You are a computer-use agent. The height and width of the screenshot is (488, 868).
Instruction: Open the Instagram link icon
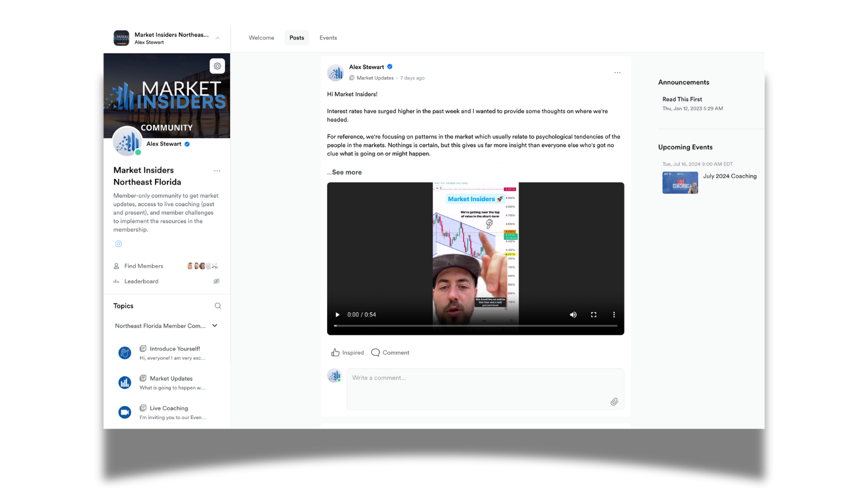pos(118,244)
